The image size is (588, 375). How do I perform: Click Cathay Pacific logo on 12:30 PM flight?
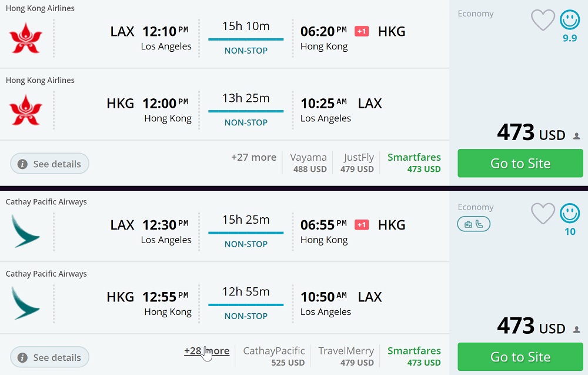coord(26,231)
